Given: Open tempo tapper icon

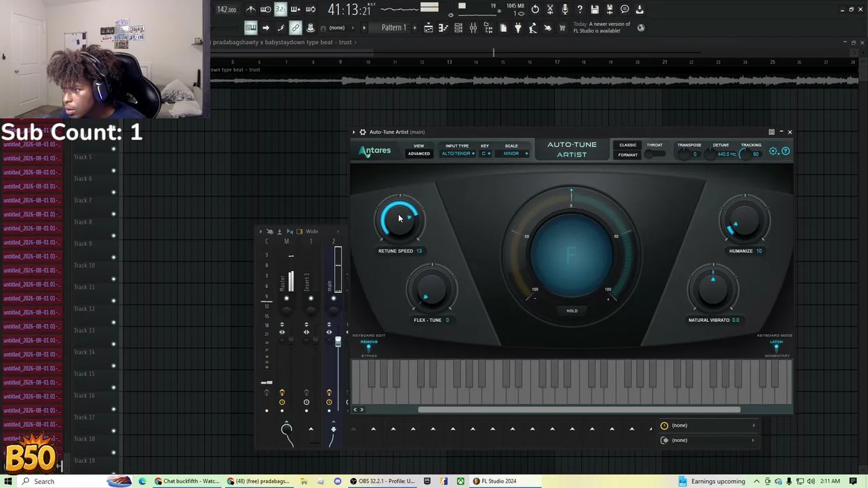Looking at the screenshot, I should click(x=533, y=28).
